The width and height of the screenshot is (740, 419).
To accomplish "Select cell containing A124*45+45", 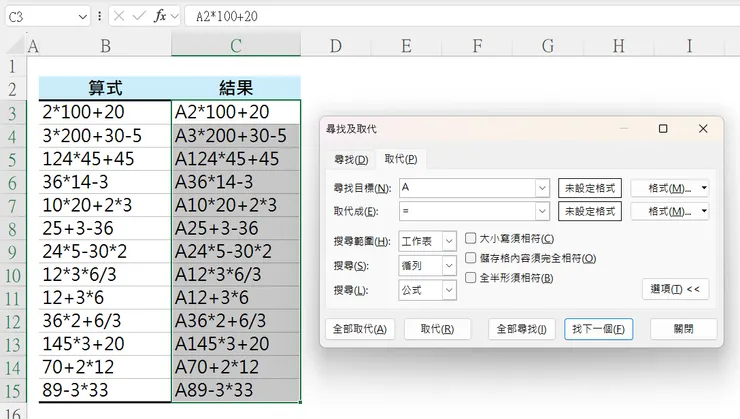I will [236, 159].
